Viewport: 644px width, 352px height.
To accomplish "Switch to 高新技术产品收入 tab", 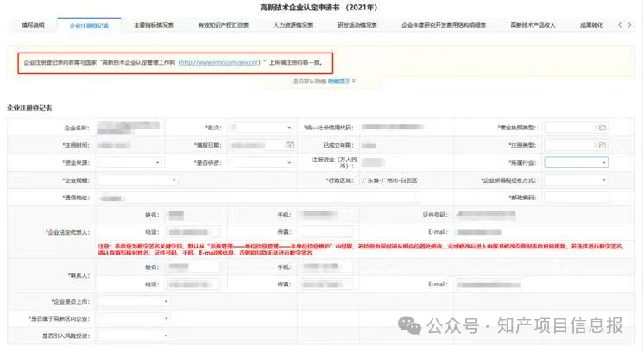I will [533, 25].
